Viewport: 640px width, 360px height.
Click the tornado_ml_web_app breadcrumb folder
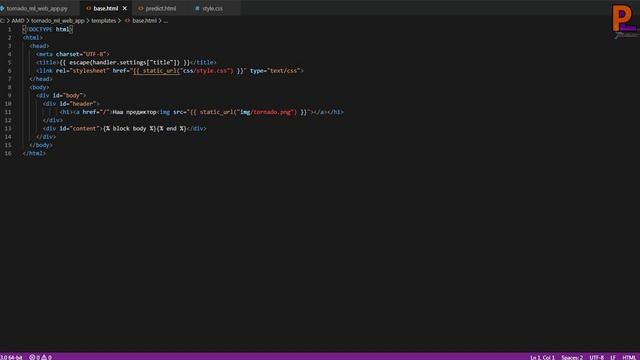click(58, 20)
